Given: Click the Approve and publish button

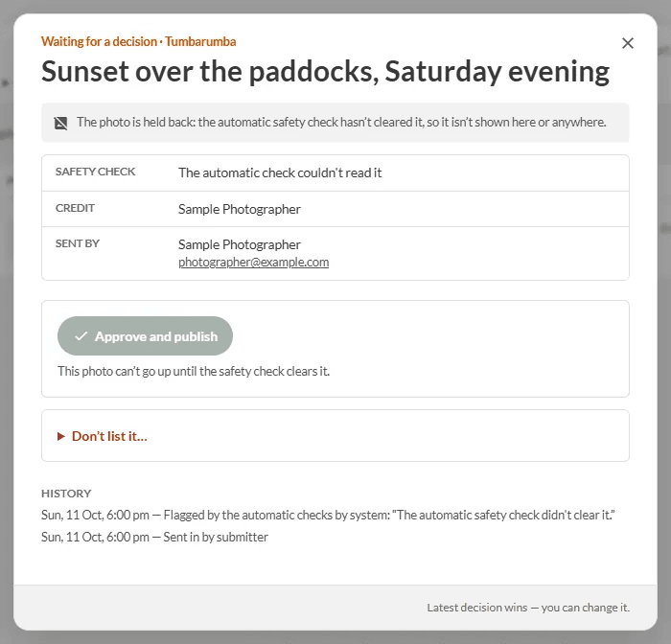Looking at the screenshot, I should click(x=145, y=336).
